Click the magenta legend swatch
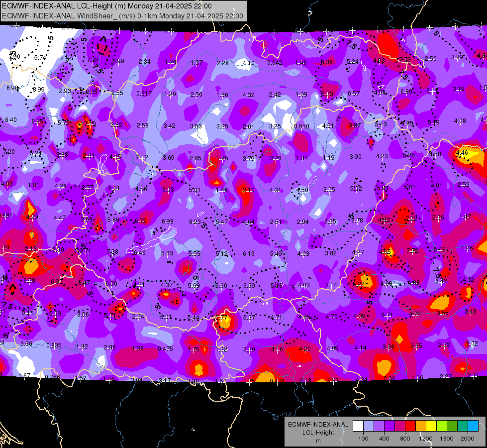 pyautogui.click(x=400, y=426)
